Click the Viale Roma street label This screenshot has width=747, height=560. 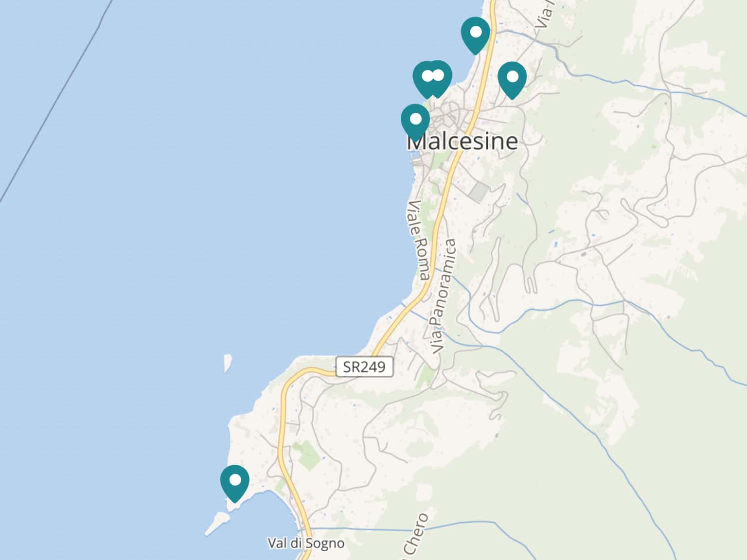pyautogui.click(x=419, y=241)
